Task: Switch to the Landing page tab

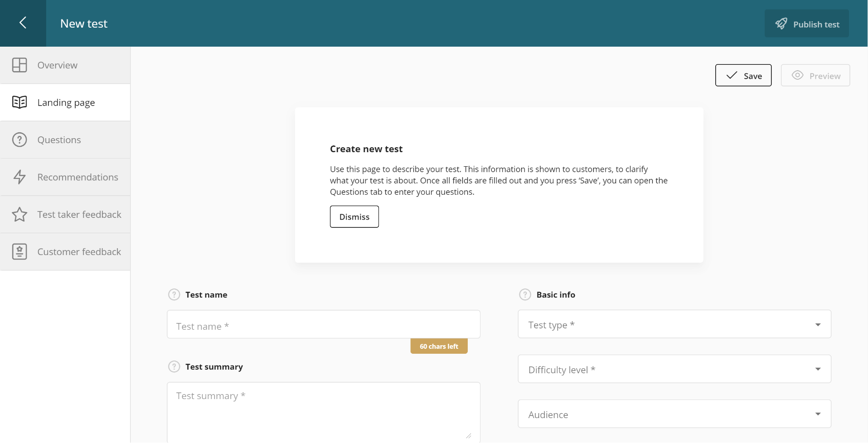Action: [66, 103]
